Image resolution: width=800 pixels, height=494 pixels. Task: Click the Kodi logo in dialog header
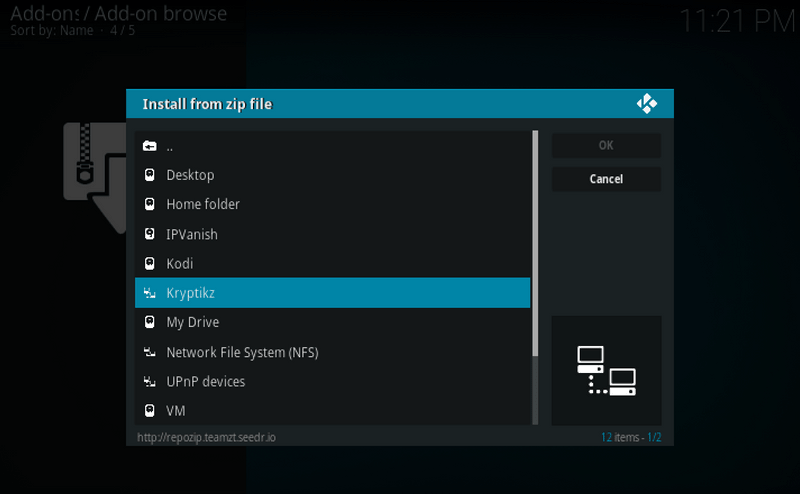(646, 104)
